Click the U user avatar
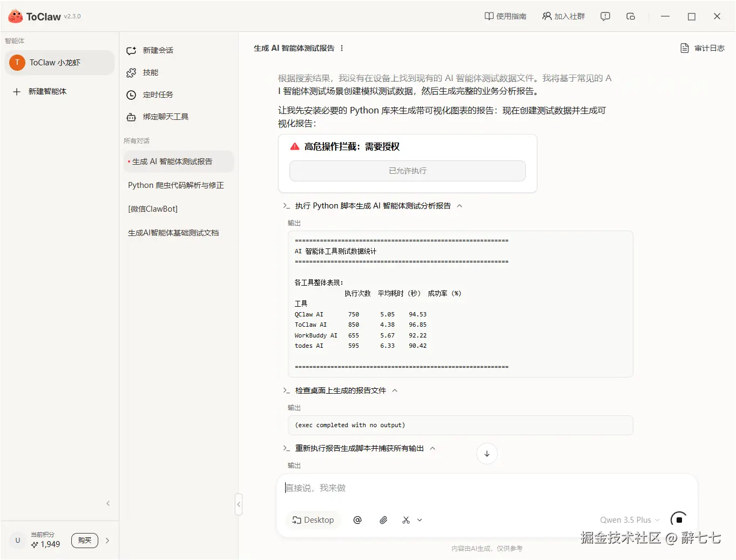This screenshot has height=560, width=736. pos(17,541)
